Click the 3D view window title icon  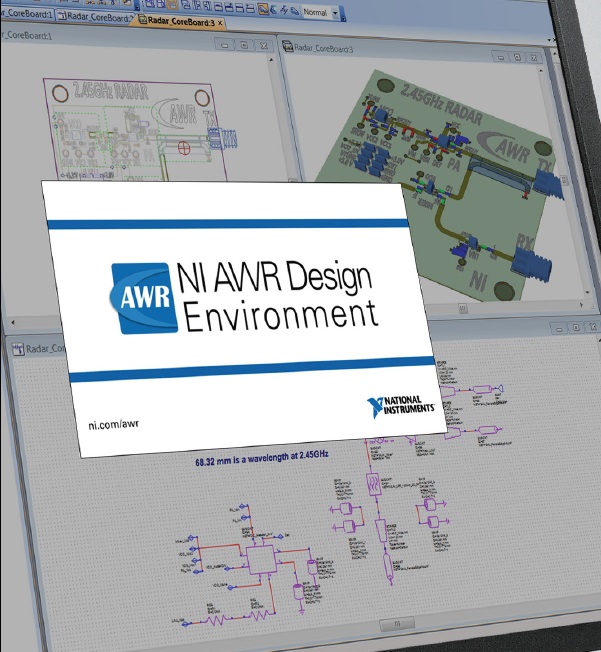(287, 46)
